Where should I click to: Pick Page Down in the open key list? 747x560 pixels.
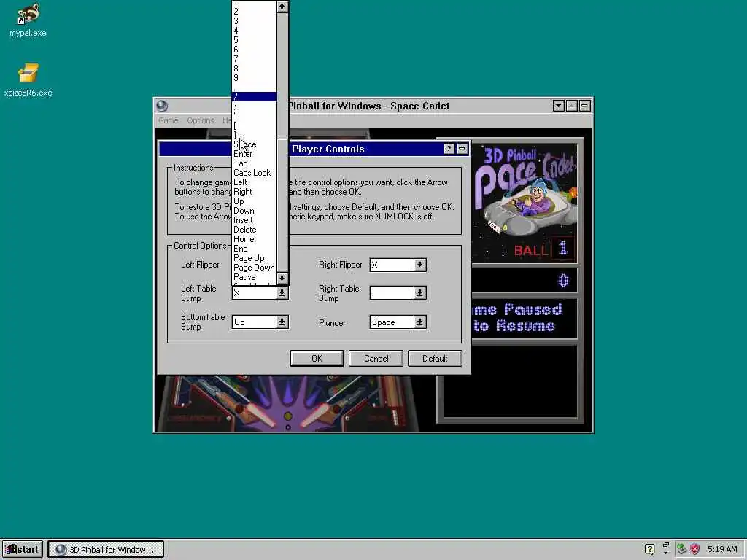point(254,268)
